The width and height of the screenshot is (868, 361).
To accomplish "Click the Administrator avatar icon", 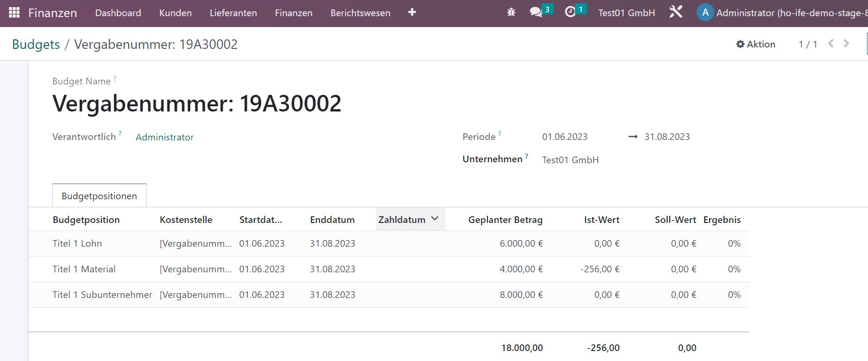I will click(x=705, y=13).
